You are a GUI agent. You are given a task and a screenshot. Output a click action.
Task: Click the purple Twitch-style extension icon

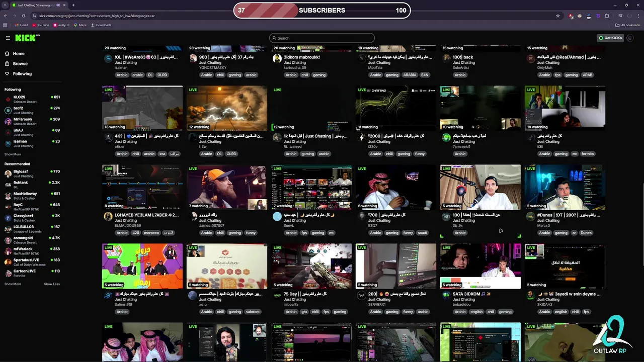pyautogui.click(x=598, y=16)
